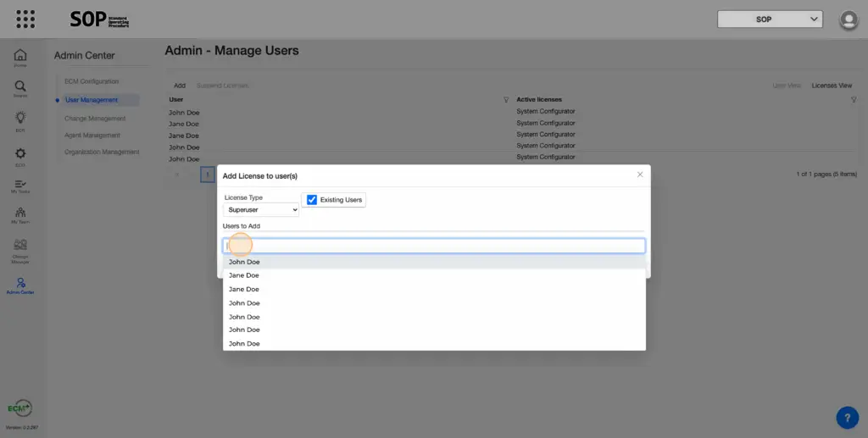This screenshot has width=868, height=438.
Task: Select Organization Management in Admin Center menu
Action: pos(102,152)
